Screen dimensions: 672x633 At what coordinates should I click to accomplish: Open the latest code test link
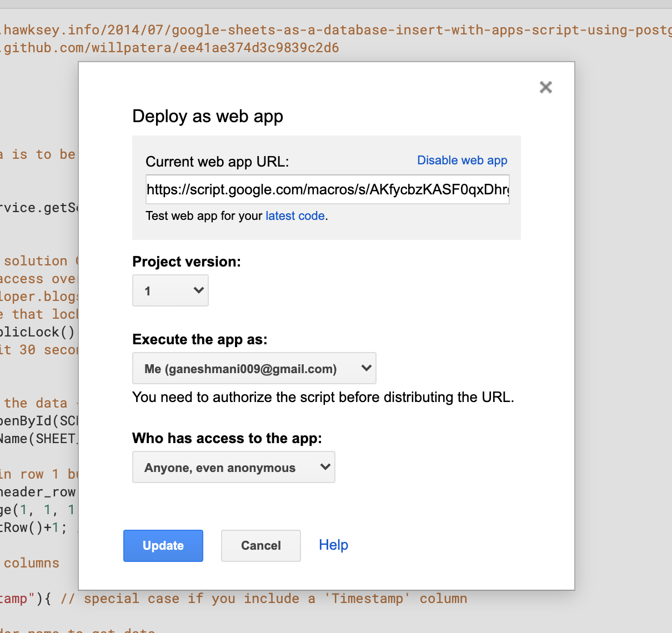[295, 216]
